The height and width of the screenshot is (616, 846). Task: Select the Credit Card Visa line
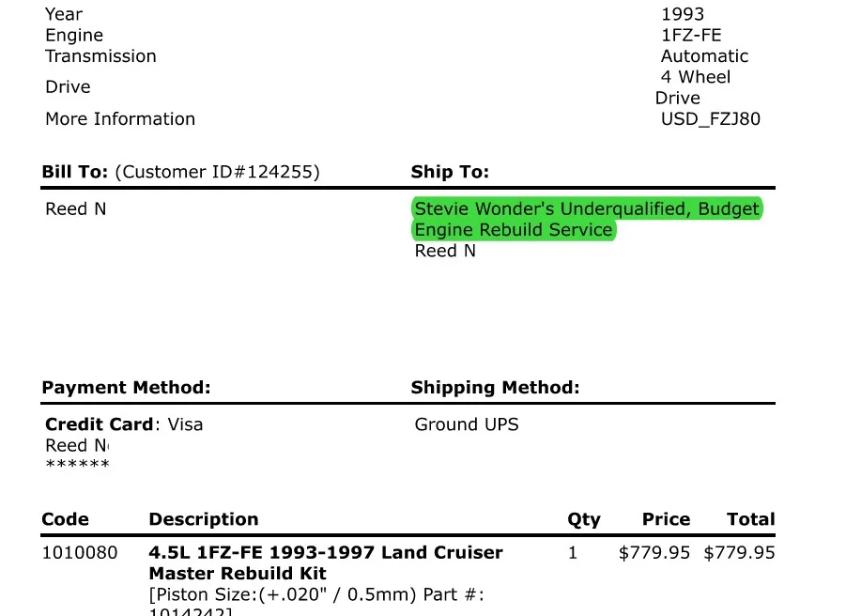point(124,424)
